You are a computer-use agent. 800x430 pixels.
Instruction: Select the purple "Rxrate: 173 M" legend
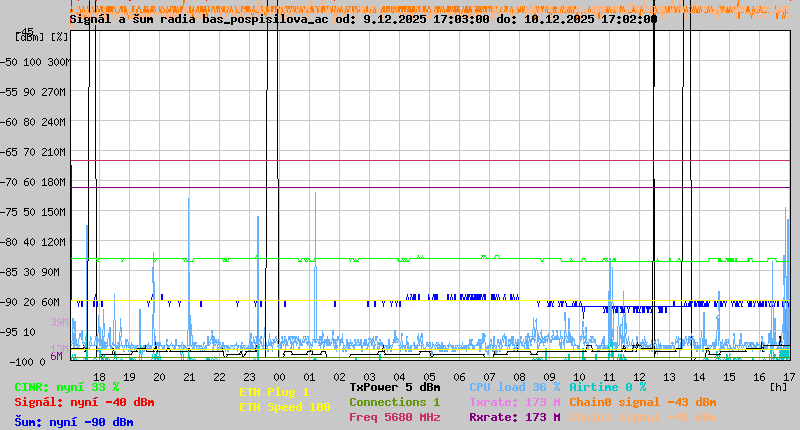pyautogui.click(x=514, y=417)
